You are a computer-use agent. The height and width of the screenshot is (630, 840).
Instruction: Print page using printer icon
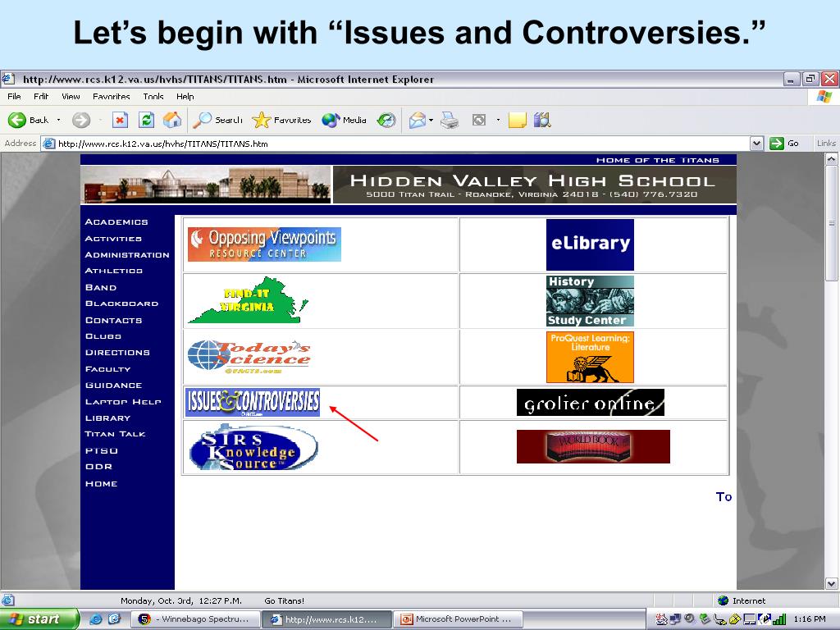point(450,120)
